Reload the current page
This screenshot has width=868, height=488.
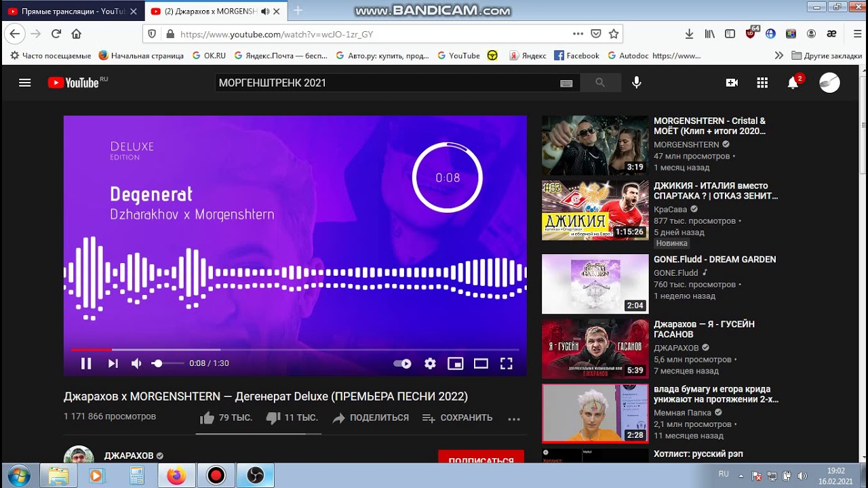(x=56, y=34)
